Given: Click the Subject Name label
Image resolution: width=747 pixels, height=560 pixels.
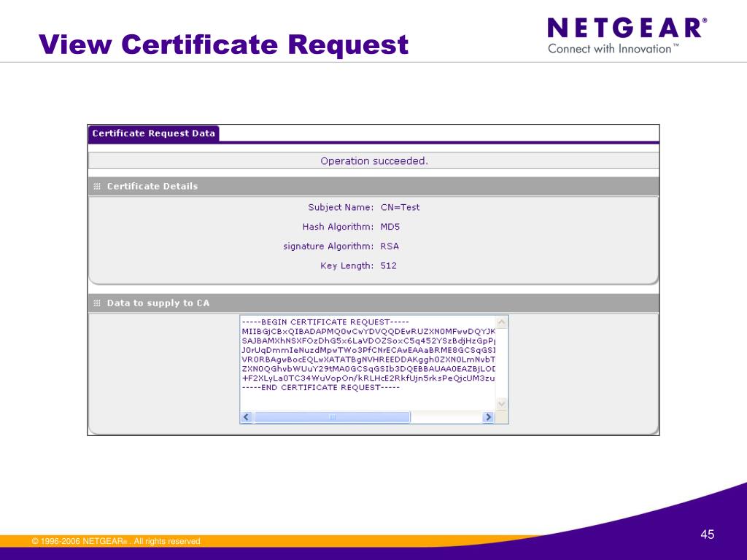Looking at the screenshot, I should coord(341,208).
